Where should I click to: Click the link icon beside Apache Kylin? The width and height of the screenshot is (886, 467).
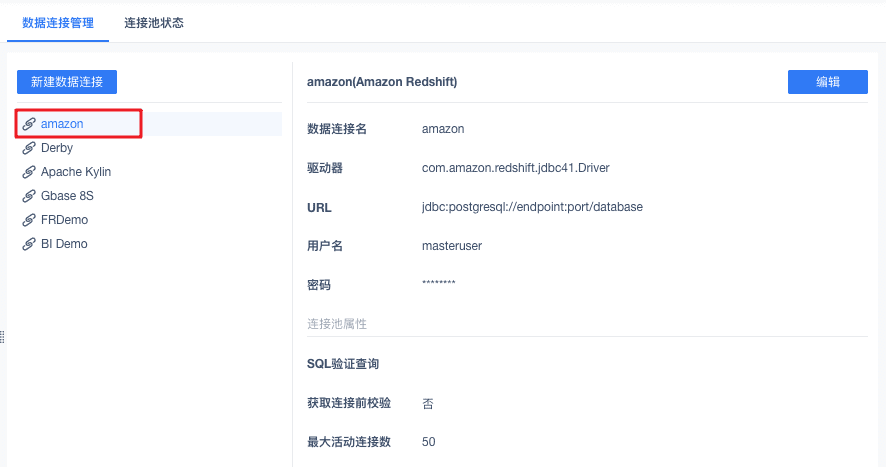click(29, 172)
